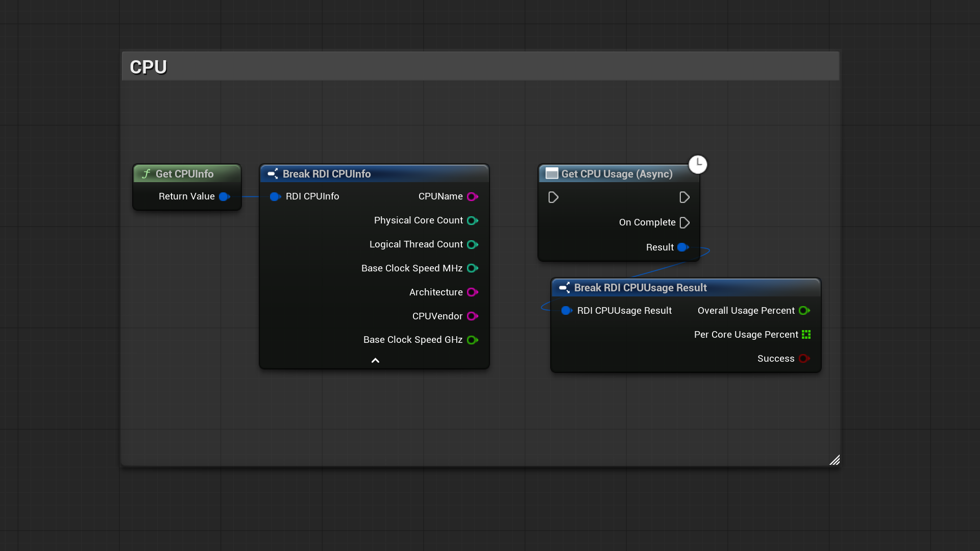The height and width of the screenshot is (551, 980).
Task: Click the Logical Thread Count pin
Action: click(x=472, y=244)
